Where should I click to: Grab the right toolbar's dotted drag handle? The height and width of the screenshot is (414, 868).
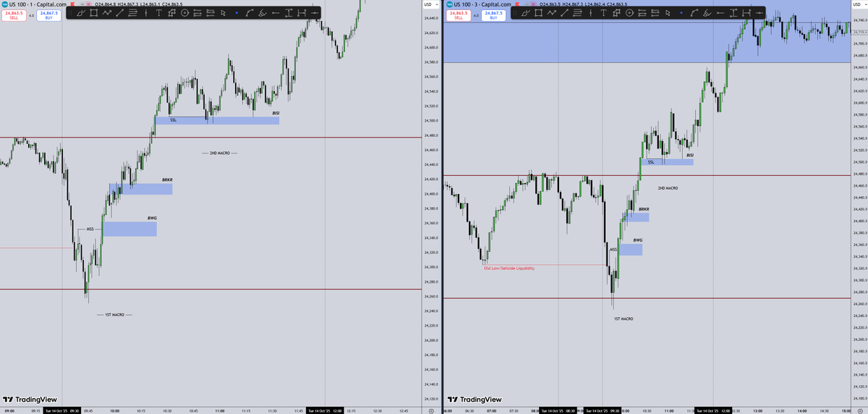515,13
